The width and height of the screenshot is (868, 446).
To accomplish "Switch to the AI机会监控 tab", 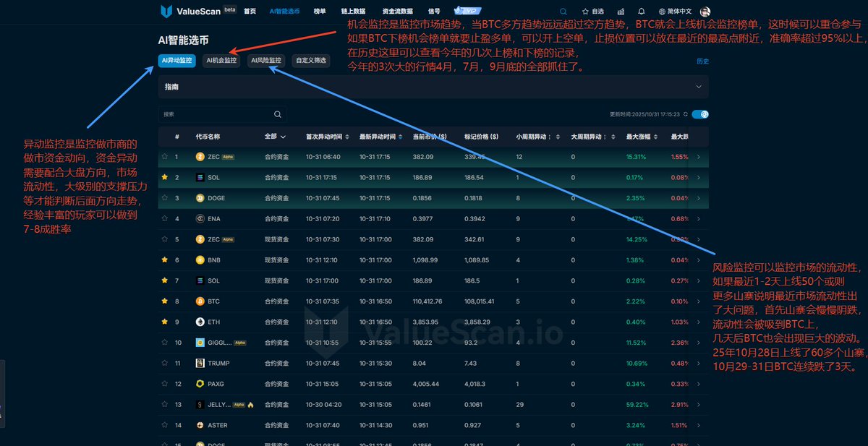I will (x=221, y=61).
